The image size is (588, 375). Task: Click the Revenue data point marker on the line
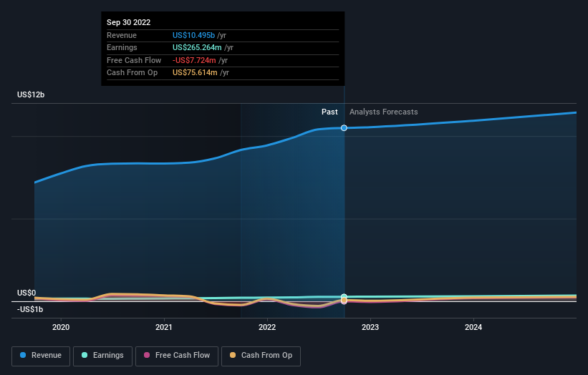coord(344,128)
